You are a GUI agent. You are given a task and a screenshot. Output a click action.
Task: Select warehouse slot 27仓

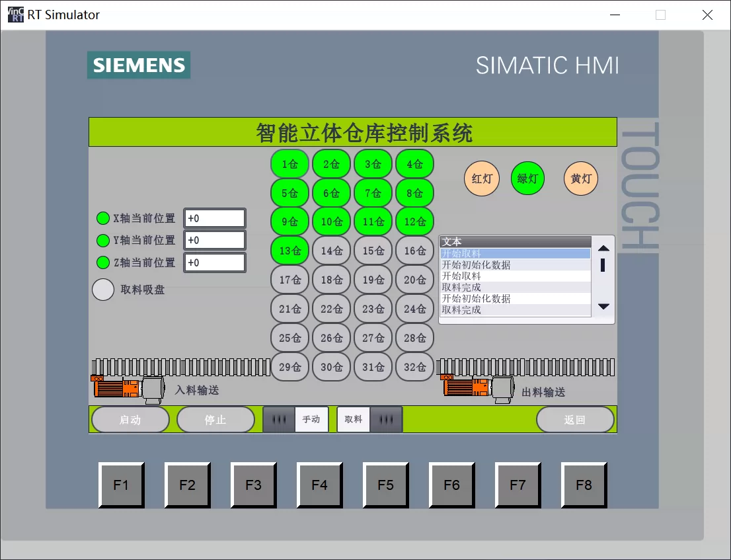[x=373, y=338]
